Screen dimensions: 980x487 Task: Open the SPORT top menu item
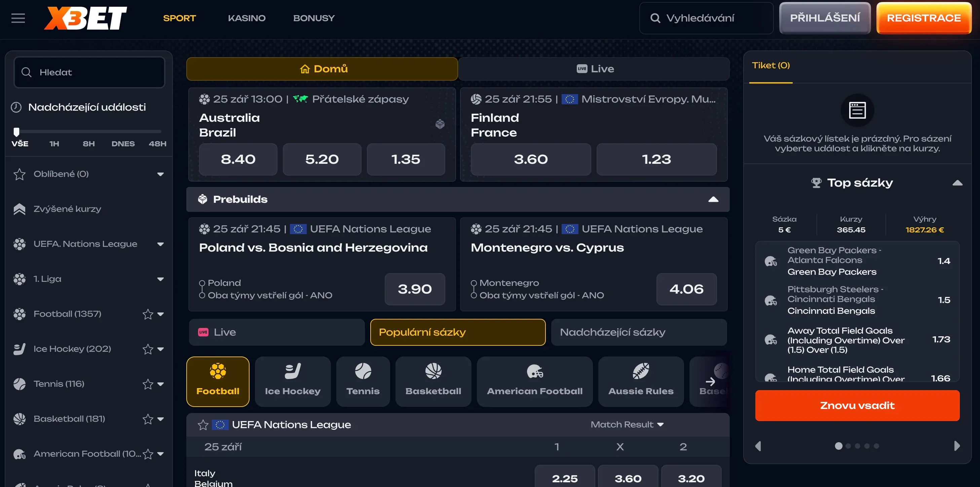(x=179, y=18)
